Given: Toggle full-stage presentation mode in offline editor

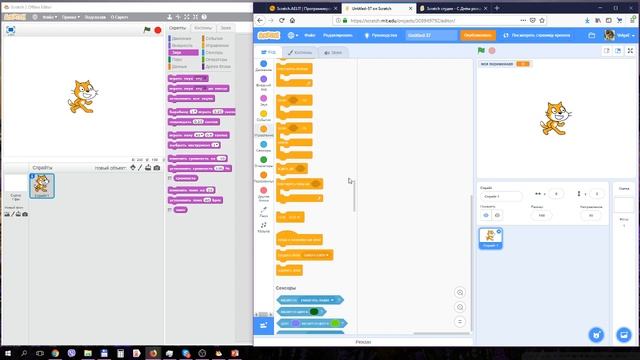Looking at the screenshot, I should click(x=11, y=30).
